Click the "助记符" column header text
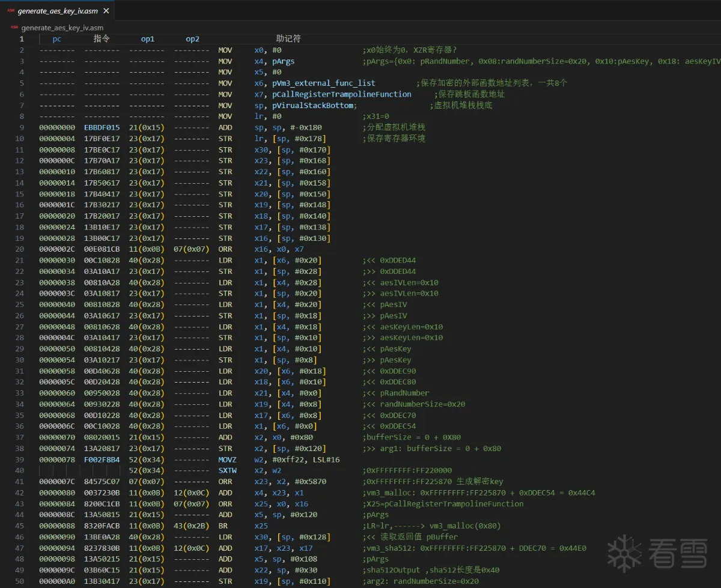Viewport: 721px width, 588px height. pos(288,39)
